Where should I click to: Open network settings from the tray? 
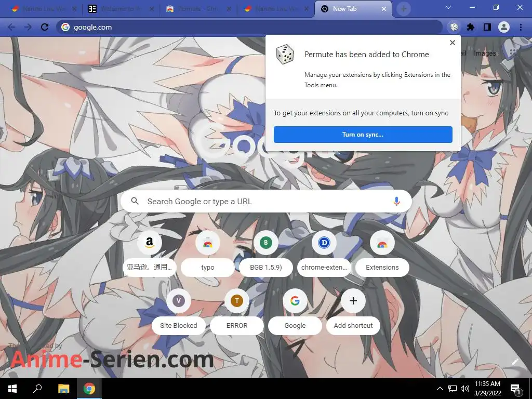pyautogui.click(x=453, y=389)
